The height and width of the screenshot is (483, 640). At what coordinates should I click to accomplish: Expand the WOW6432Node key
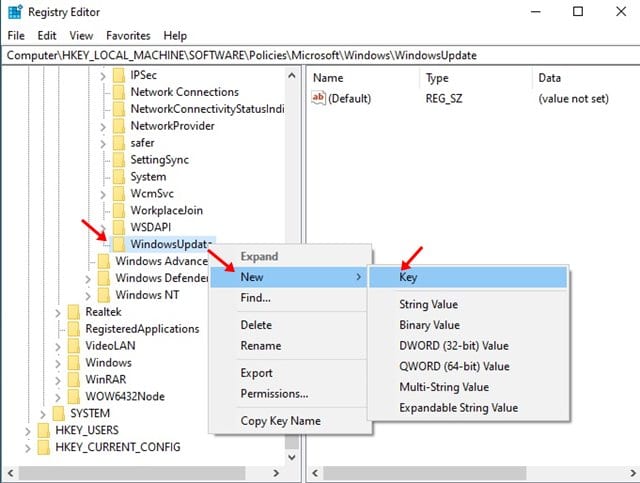point(58,397)
